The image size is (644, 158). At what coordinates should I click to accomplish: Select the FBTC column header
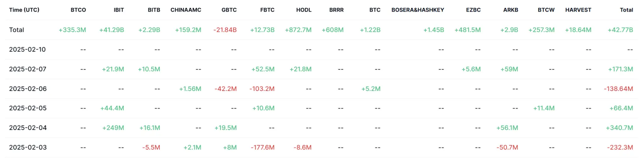[x=267, y=10]
